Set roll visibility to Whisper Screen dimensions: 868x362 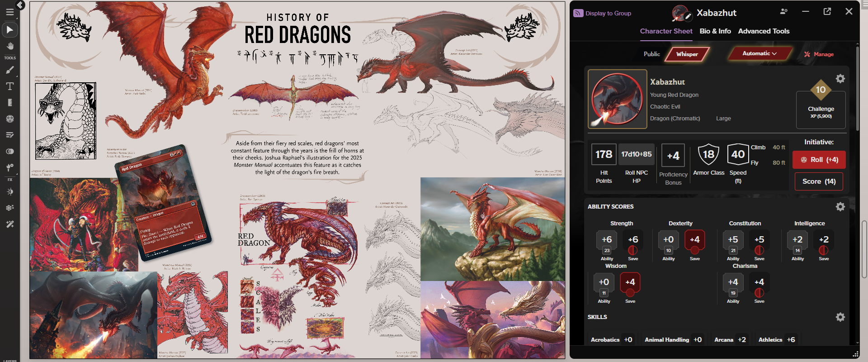pos(687,54)
